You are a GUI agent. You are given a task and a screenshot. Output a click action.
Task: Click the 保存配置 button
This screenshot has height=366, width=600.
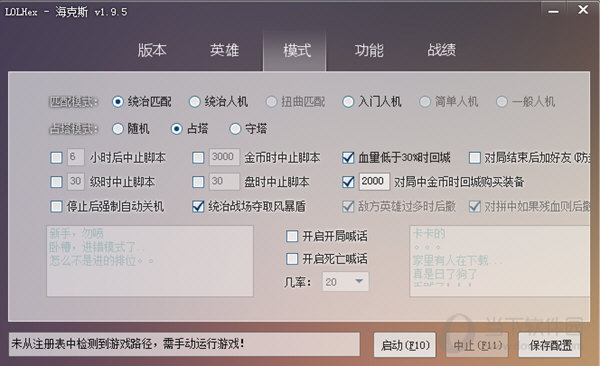549,345
